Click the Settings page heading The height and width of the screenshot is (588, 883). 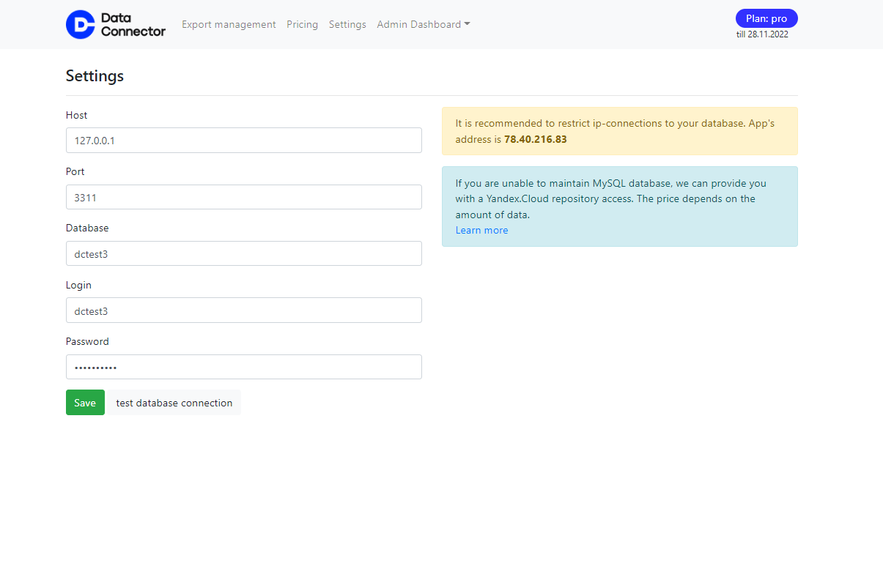95,76
